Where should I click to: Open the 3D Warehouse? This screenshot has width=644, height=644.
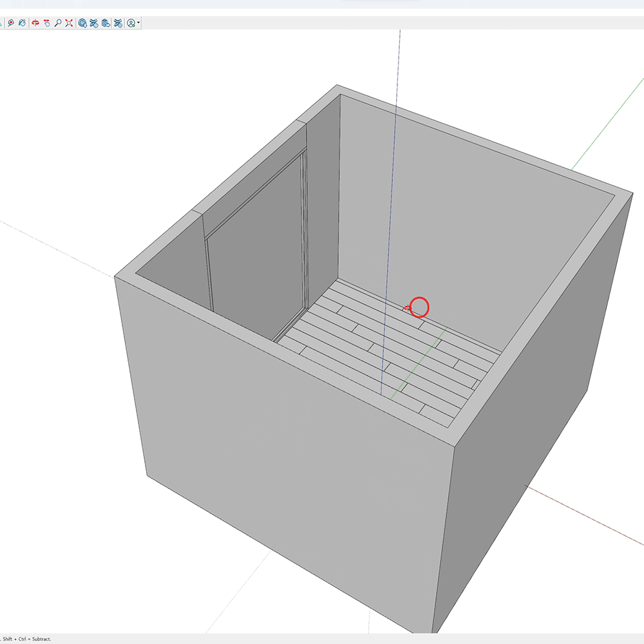click(x=82, y=23)
